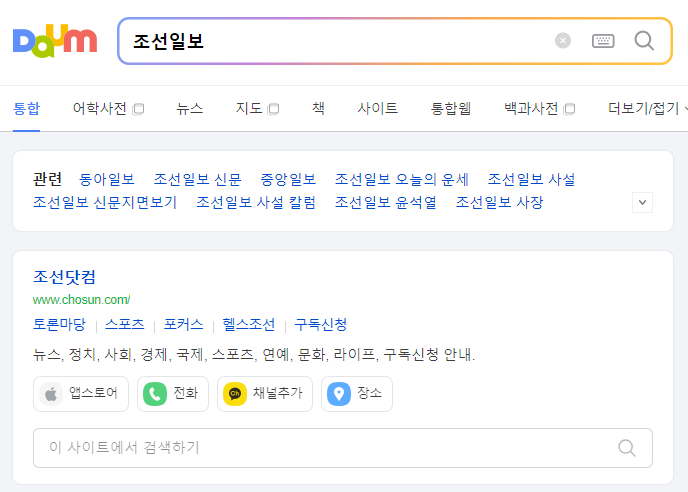
Task: Switch to the 어학사전 tab
Action: [x=100, y=108]
